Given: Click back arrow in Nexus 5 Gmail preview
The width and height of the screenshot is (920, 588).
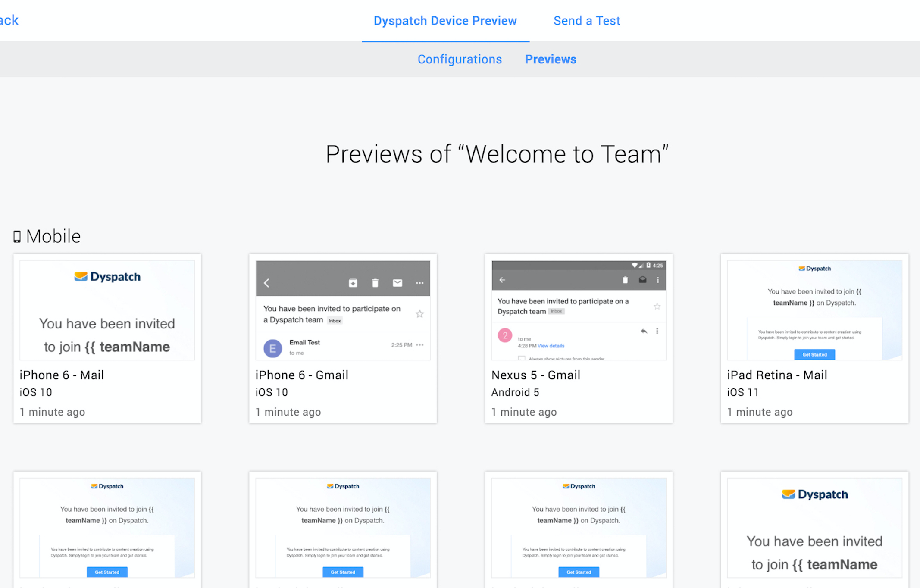Looking at the screenshot, I should point(502,280).
